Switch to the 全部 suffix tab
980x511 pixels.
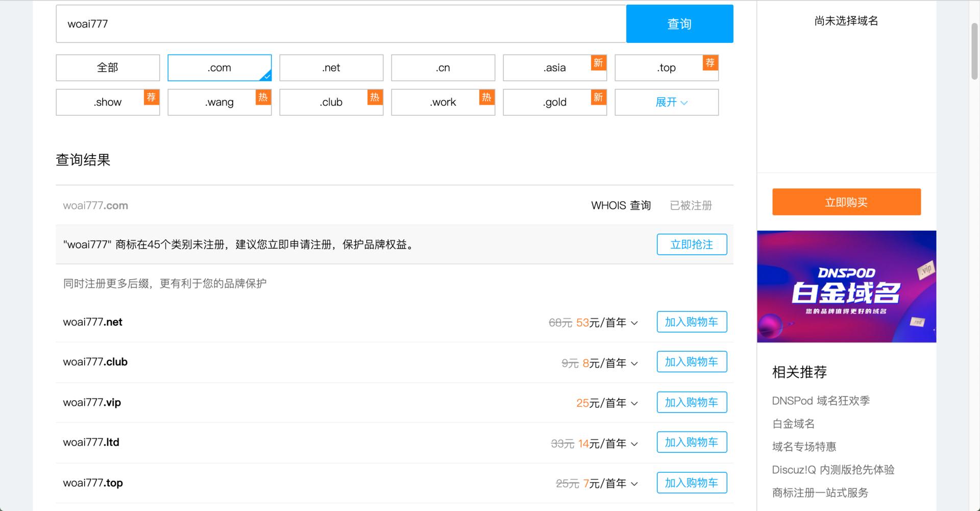coord(107,67)
